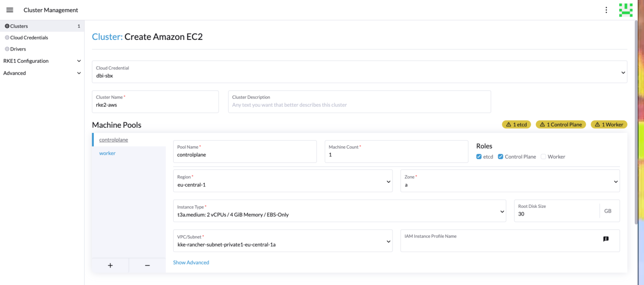Enable the Worker role checkbox

543,157
